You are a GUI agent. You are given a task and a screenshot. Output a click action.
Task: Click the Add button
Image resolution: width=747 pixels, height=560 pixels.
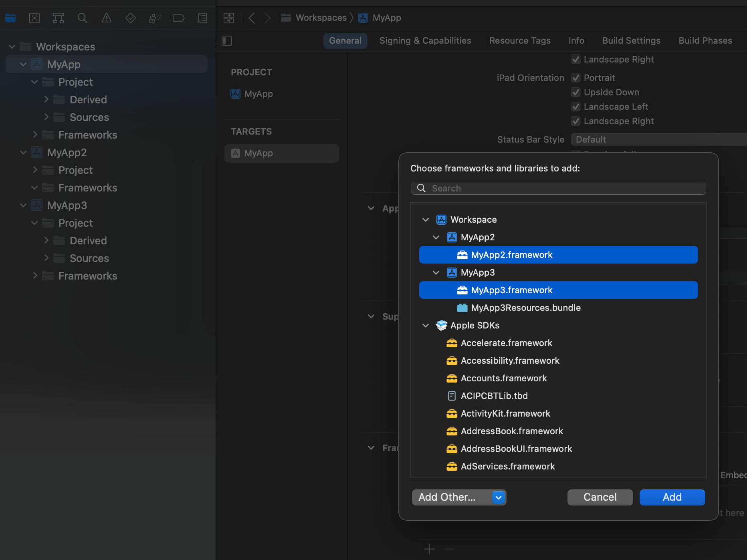(672, 498)
